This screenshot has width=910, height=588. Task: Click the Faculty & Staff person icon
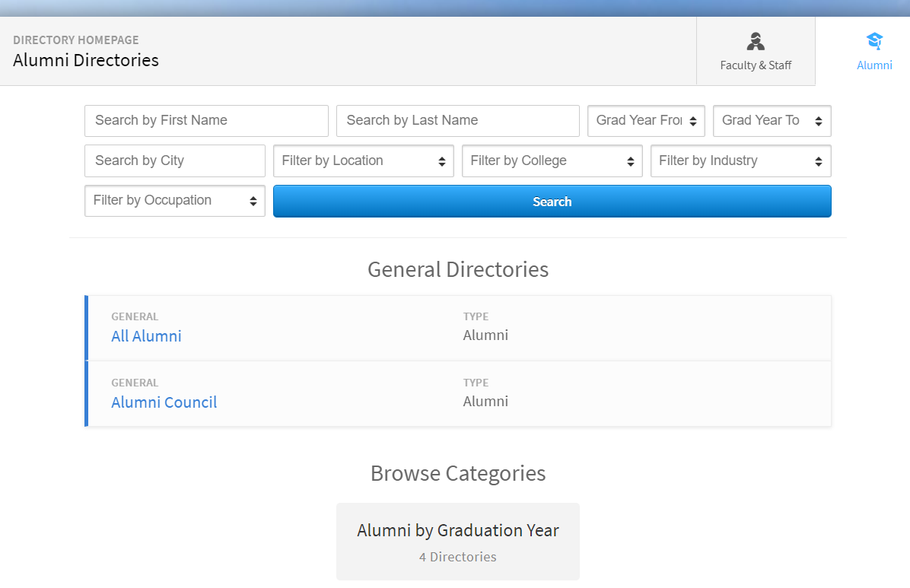(756, 41)
